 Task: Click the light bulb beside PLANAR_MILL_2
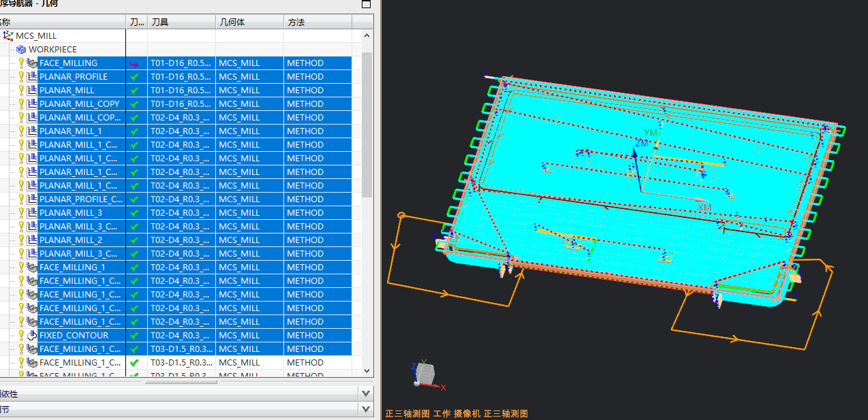coord(21,240)
